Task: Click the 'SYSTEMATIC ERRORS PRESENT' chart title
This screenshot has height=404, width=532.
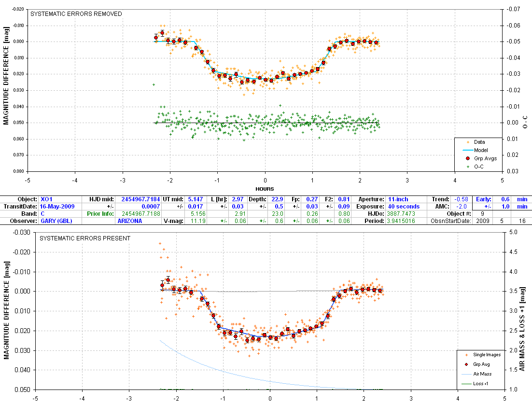Action: pos(85,238)
